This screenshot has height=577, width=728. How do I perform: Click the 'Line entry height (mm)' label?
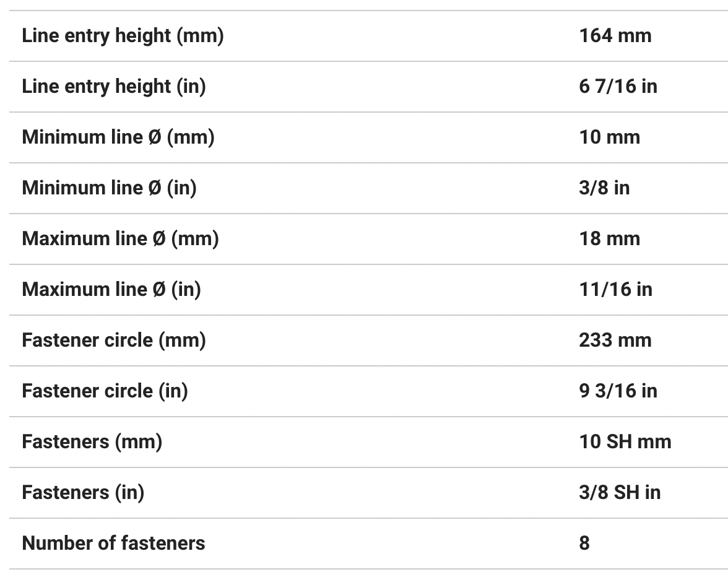123,36
